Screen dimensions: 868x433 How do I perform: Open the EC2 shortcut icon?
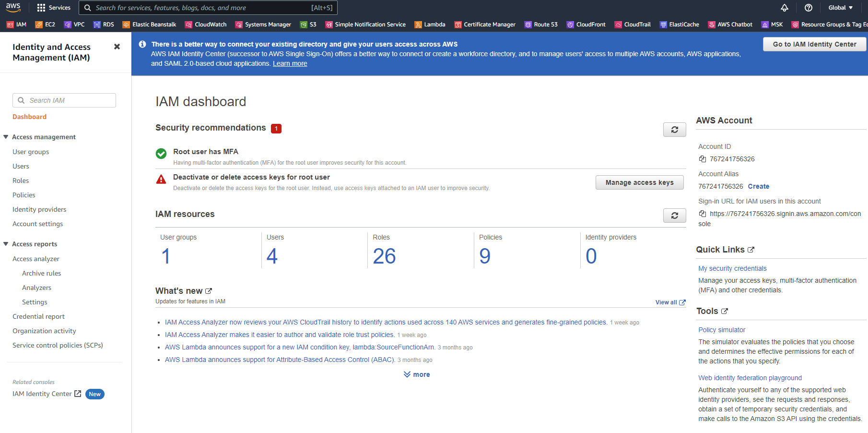pyautogui.click(x=45, y=24)
